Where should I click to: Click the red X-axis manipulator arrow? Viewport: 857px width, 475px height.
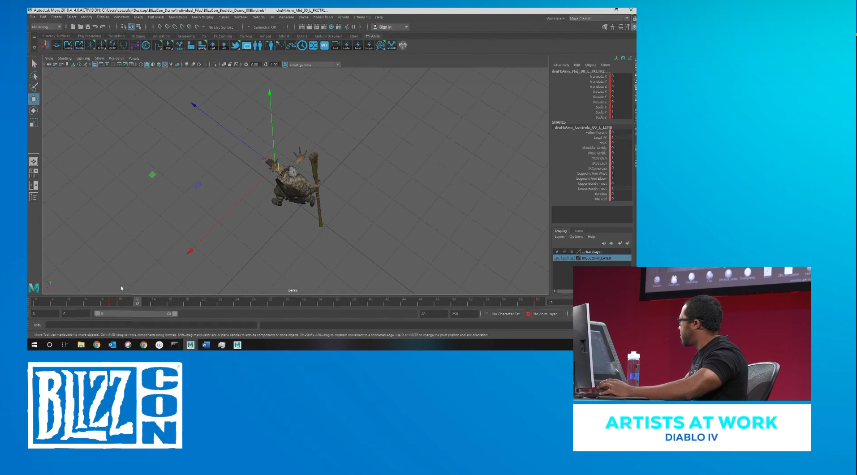[x=190, y=251]
